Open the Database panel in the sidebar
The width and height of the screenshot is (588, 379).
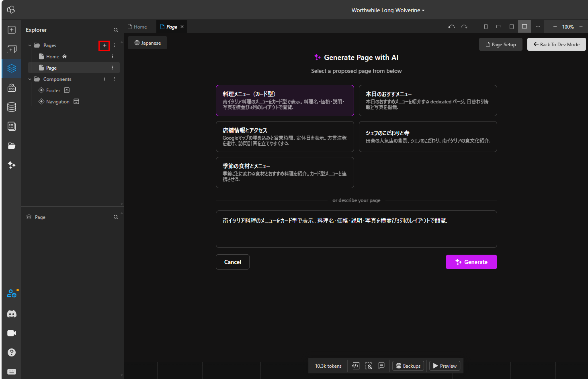click(x=11, y=107)
